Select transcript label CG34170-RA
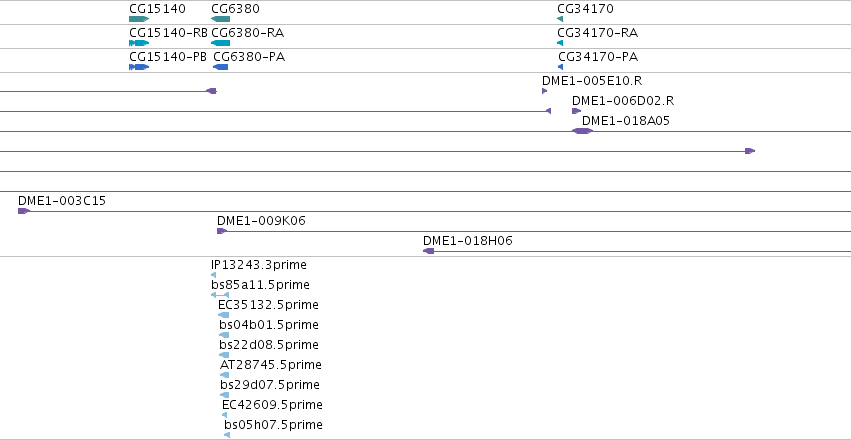 click(598, 33)
